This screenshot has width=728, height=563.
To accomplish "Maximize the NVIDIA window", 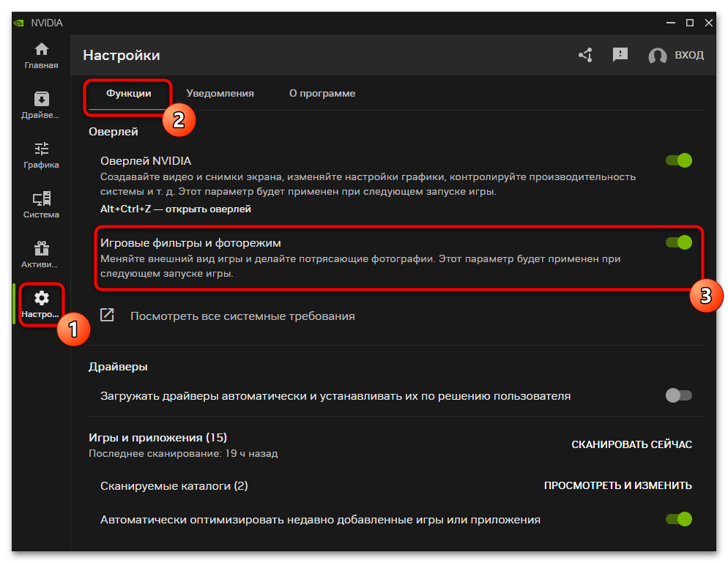I will (x=689, y=23).
